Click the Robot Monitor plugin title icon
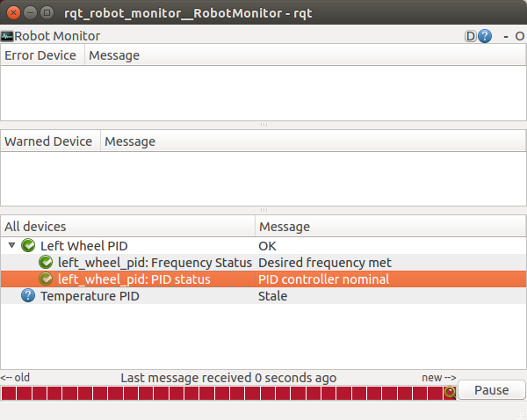 [x=7, y=36]
